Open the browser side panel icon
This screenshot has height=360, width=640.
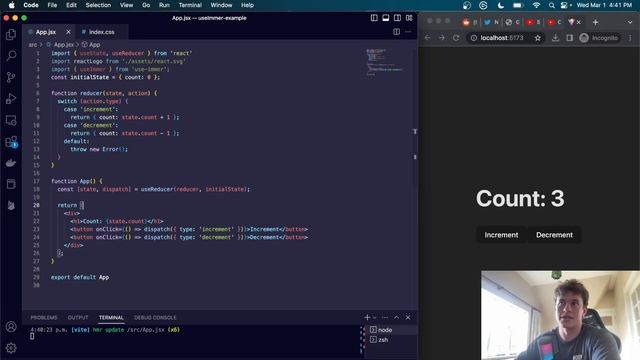[x=569, y=38]
